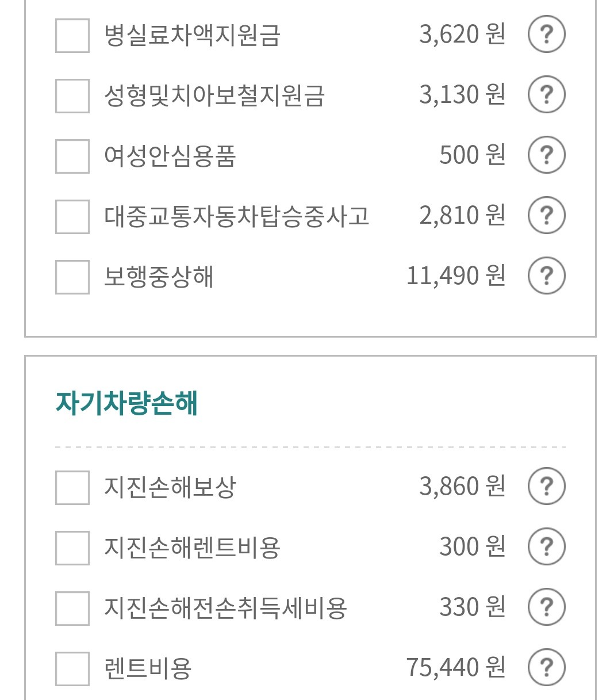Check the 지진손해전손취득세비용 checkbox
Screen dimensions: 614x700
(72, 608)
